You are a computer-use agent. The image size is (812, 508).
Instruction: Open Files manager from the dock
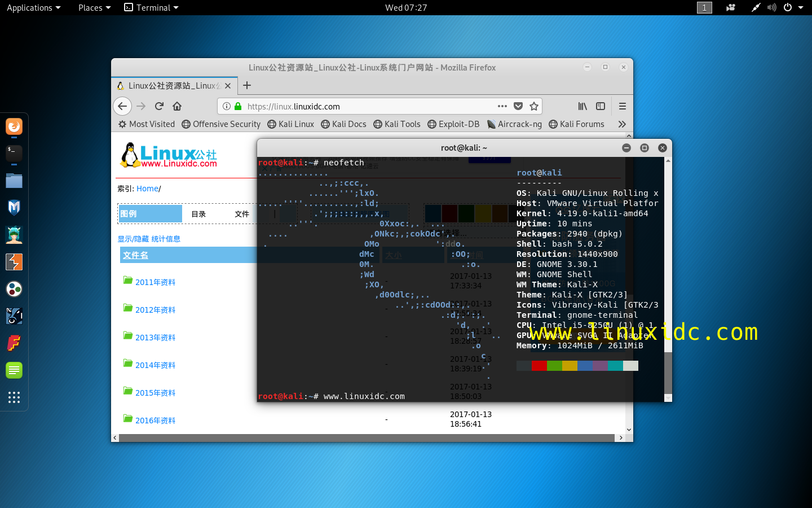pyautogui.click(x=14, y=181)
